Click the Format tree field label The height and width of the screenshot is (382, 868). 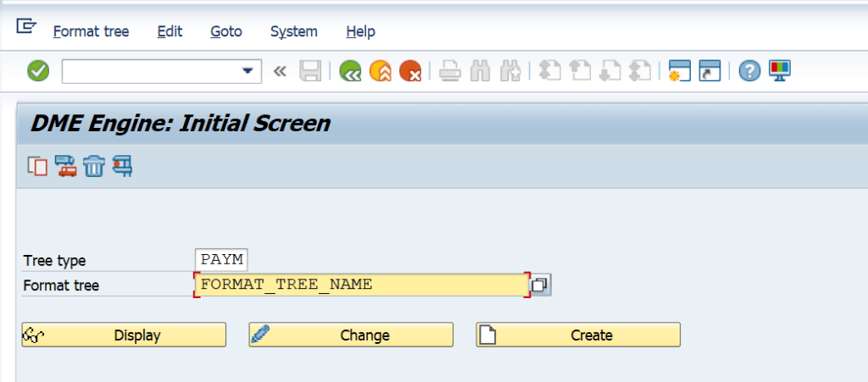tap(61, 285)
